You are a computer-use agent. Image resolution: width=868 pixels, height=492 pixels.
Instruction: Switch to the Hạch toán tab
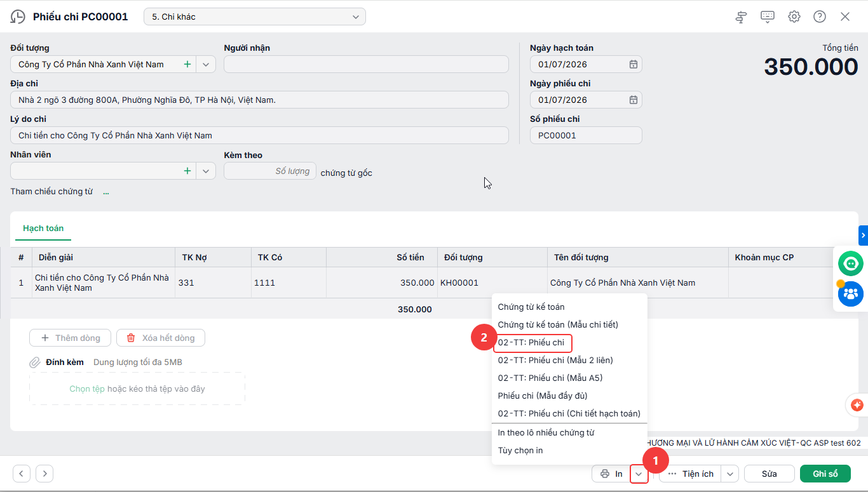coord(43,229)
